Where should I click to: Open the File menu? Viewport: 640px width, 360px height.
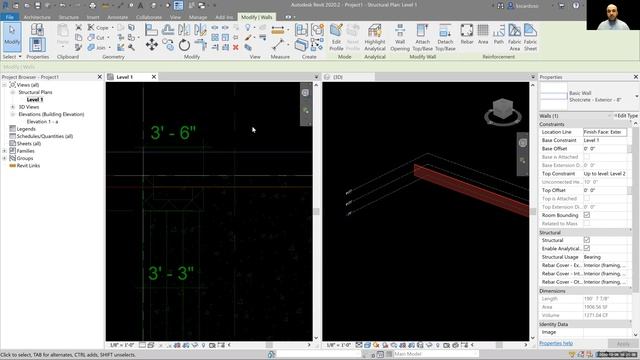(9, 17)
